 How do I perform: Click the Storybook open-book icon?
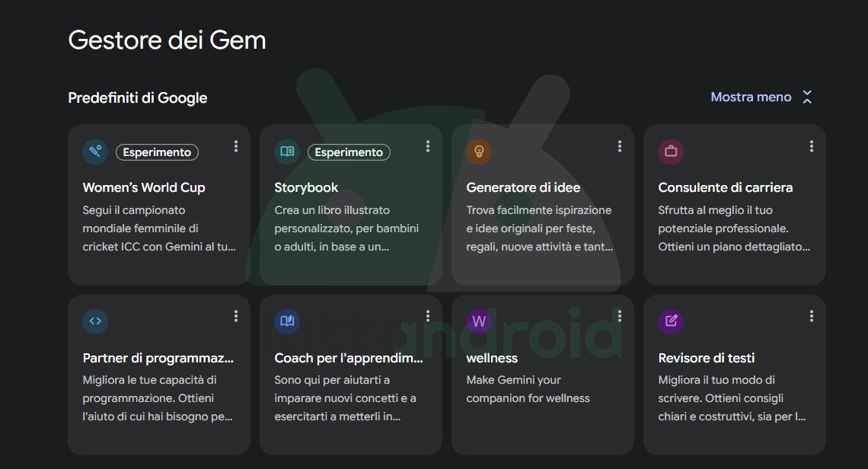coord(287,152)
